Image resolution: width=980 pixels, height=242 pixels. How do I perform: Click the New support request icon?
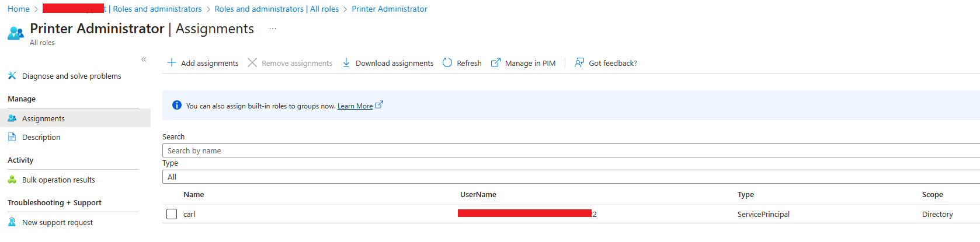[12, 222]
